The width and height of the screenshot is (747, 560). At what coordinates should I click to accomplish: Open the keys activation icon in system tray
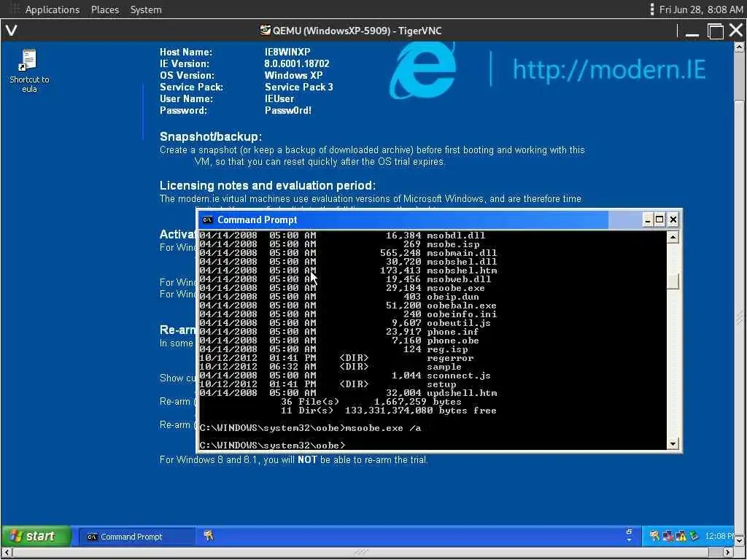tap(654, 536)
